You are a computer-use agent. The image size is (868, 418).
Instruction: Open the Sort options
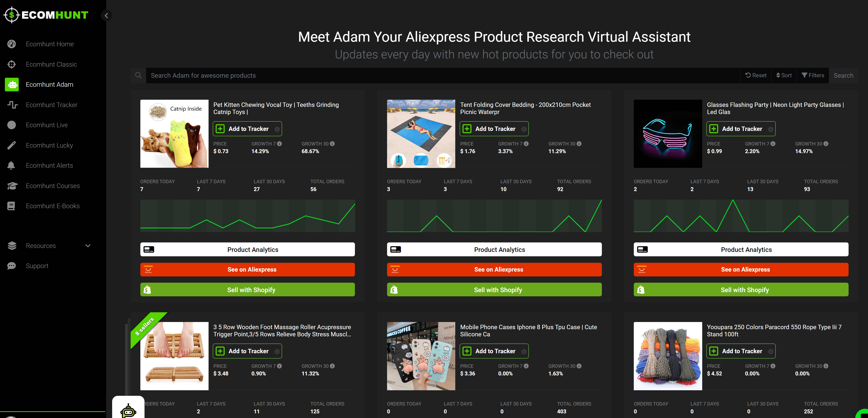(784, 75)
